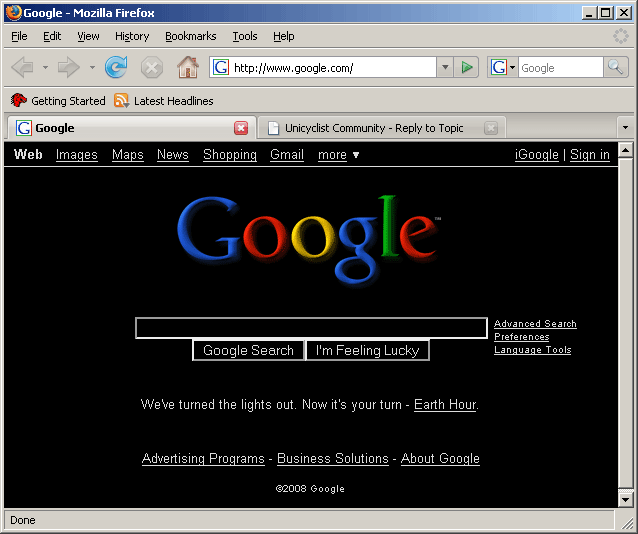Screen dimensions: 638x534
Task: Click the scrollbar up arrow
Action: [x=625, y=150]
